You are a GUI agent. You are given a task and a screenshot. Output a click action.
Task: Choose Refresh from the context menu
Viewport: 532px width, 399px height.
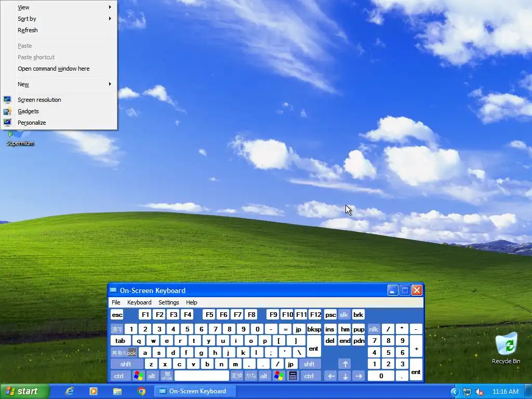pyautogui.click(x=59, y=30)
